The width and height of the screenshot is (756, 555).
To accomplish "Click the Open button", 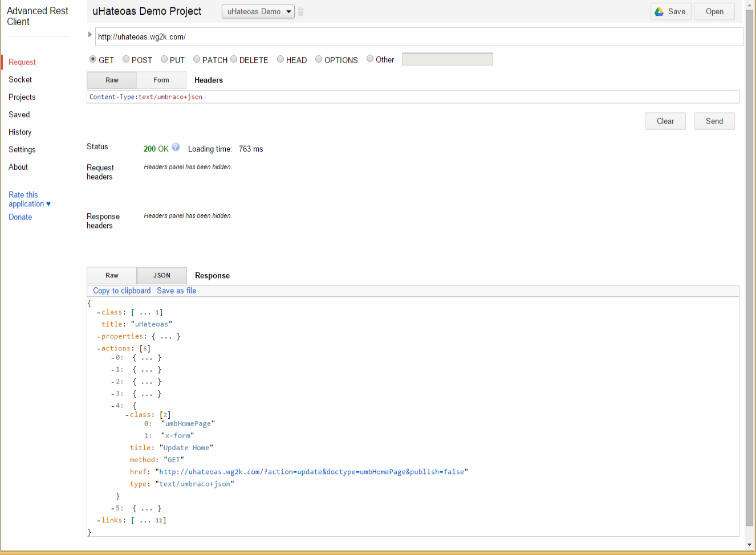I will point(714,11).
